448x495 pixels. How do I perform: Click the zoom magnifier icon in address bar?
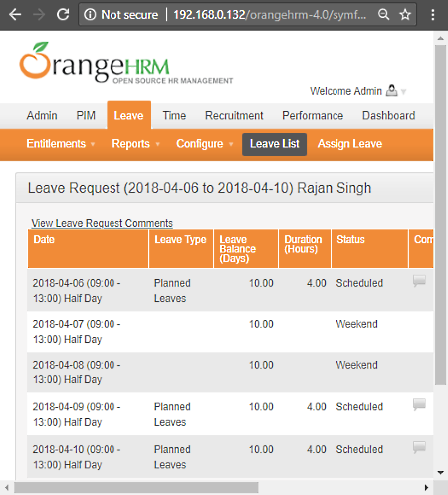click(x=384, y=15)
